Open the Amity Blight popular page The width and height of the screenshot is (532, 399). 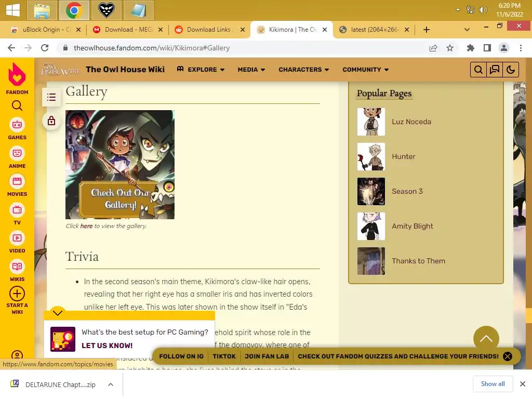[x=412, y=227]
